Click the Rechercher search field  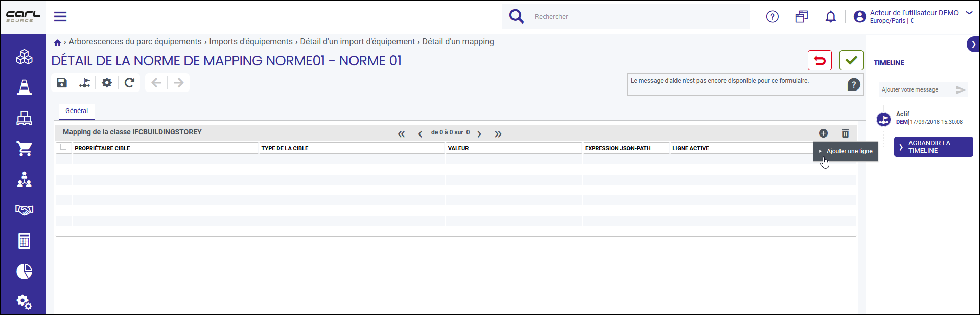click(639, 17)
